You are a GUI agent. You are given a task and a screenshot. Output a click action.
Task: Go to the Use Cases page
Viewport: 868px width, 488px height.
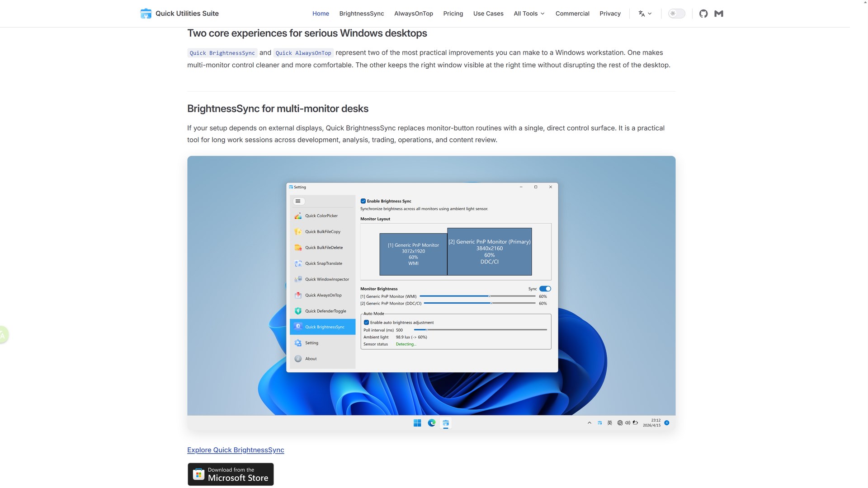pyautogui.click(x=488, y=14)
